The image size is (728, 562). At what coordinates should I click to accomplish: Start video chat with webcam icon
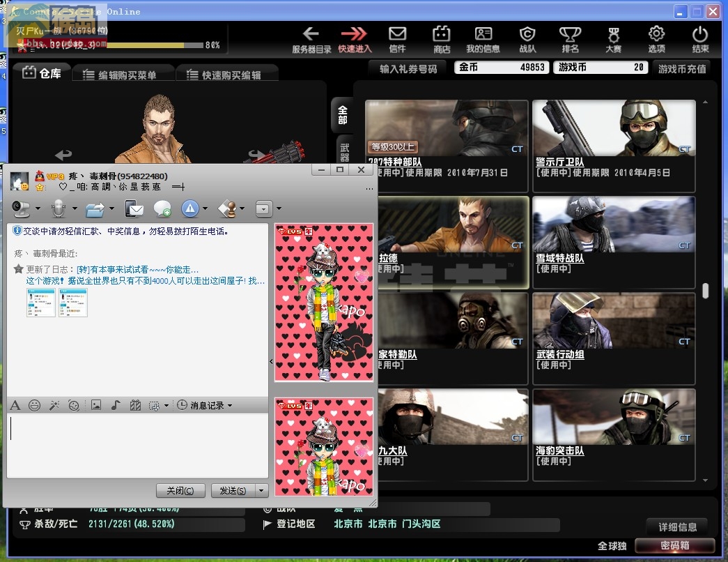pyautogui.click(x=21, y=208)
